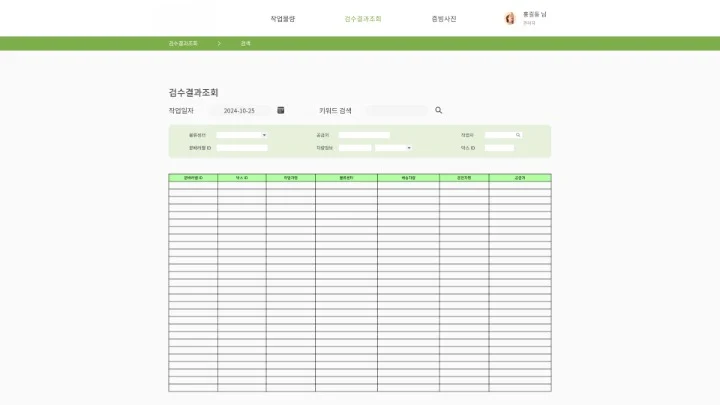Screen dimensions: 720x405
Task: Click the 판매처별 ID input field
Action: 242,148
